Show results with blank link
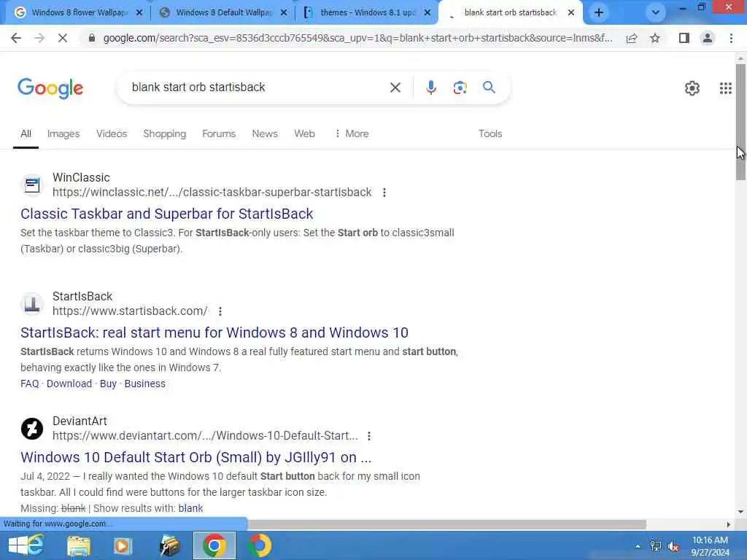Viewport: 747px width, 560px height. tap(190, 508)
